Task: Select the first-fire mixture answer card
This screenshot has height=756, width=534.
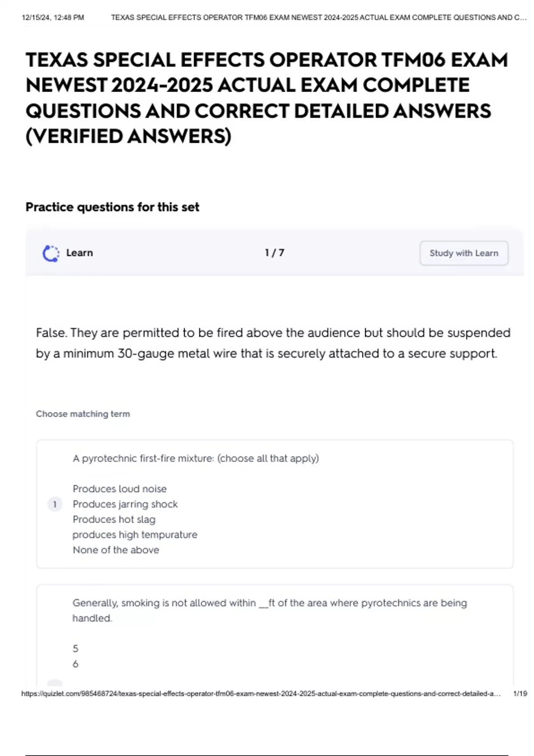Action: click(275, 504)
